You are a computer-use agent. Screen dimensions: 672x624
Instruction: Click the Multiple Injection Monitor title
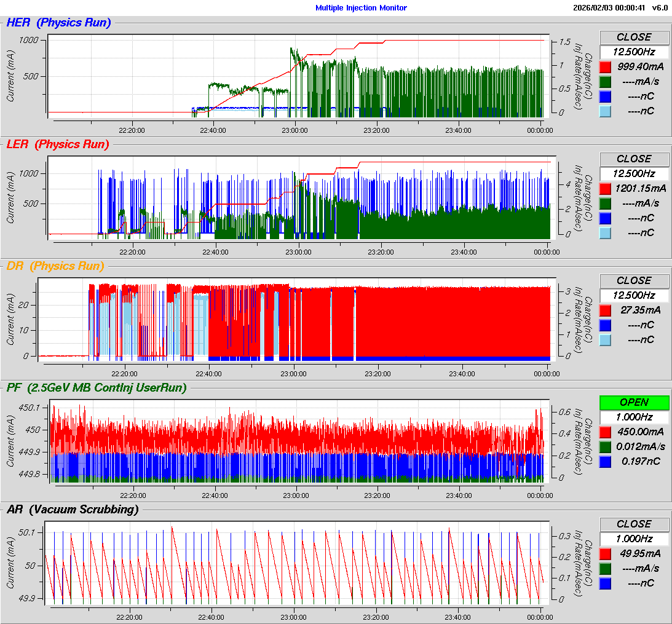coord(361,8)
